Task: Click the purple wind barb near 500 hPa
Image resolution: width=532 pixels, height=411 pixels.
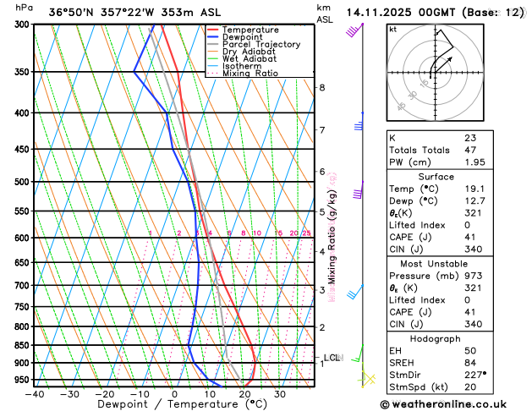Action: tap(359, 190)
